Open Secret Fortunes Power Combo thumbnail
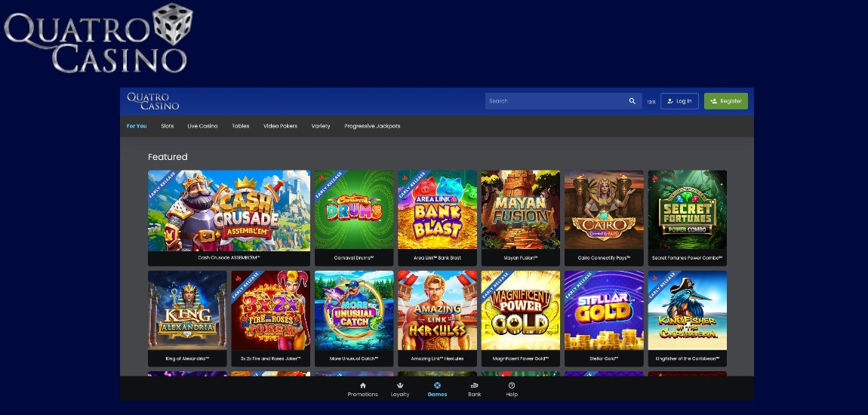 (x=687, y=211)
